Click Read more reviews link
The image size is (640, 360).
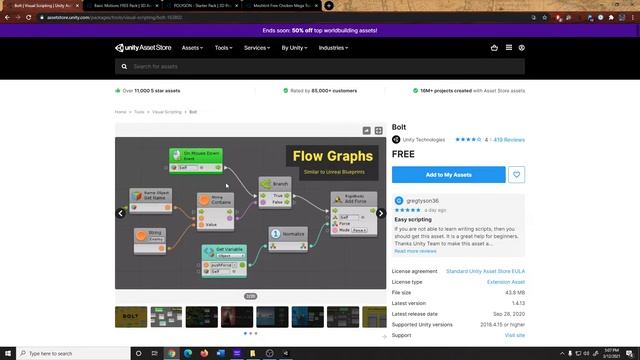[415, 251]
